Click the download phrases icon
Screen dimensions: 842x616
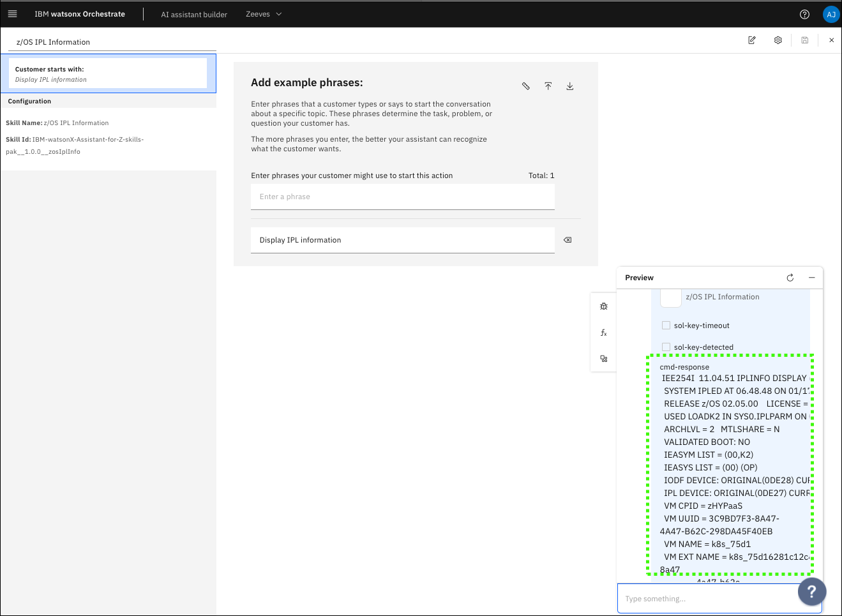coord(570,86)
